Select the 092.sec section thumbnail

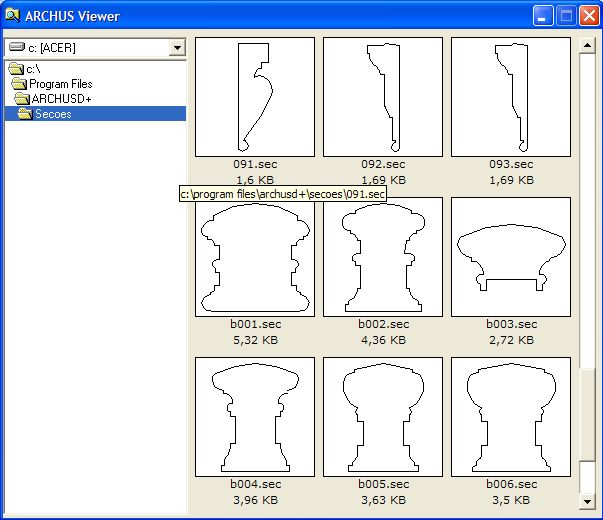coord(383,97)
